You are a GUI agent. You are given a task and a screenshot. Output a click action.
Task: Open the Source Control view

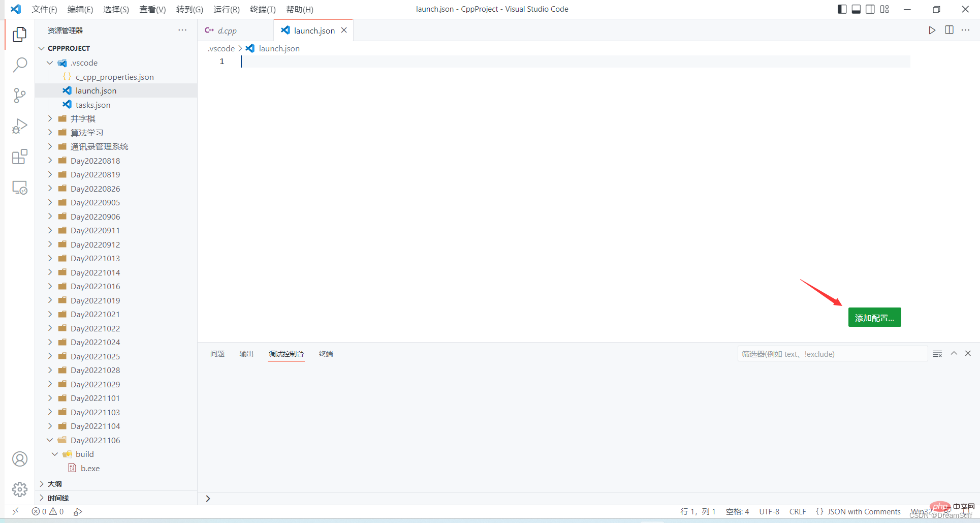pos(19,96)
